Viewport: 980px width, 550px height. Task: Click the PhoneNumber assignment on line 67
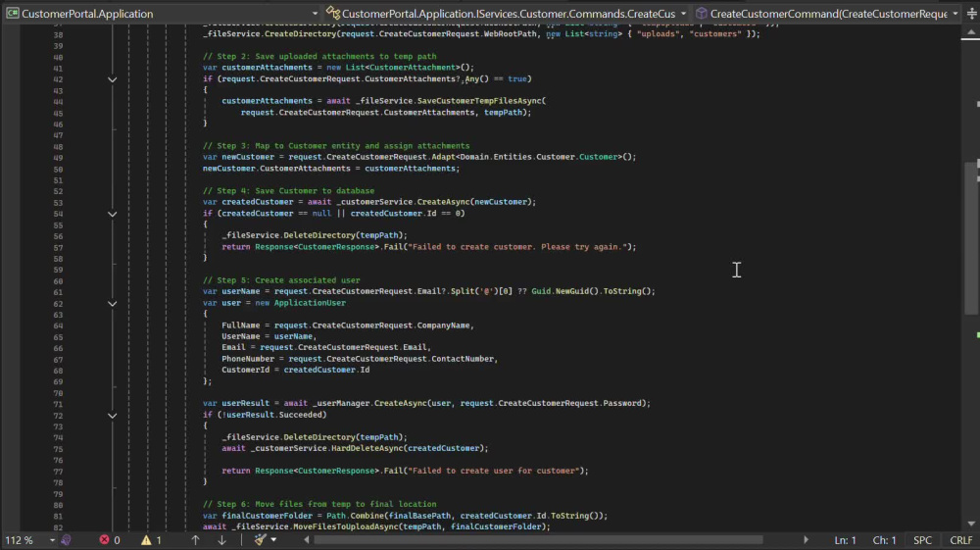tap(360, 359)
